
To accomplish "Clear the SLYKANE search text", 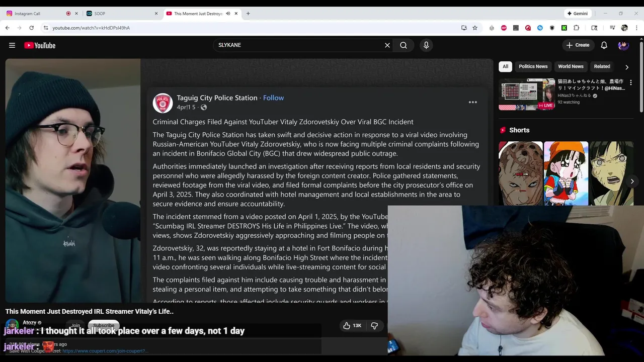I will click(387, 45).
